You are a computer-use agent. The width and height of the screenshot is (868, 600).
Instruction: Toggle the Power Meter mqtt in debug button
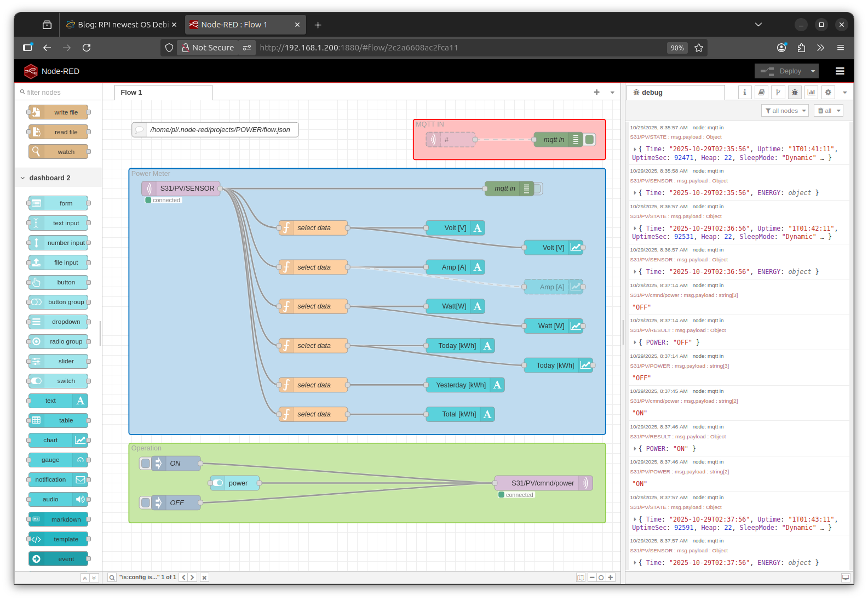(x=538, y=188)
